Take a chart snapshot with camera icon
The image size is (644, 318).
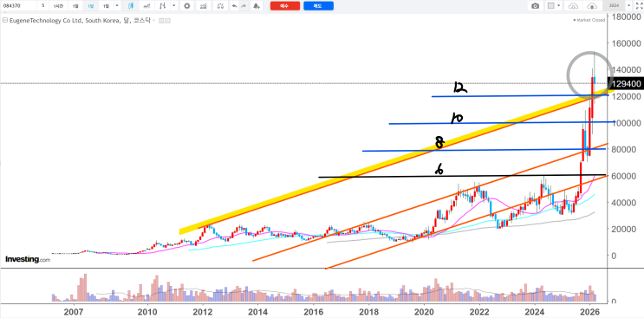[535, 6]
